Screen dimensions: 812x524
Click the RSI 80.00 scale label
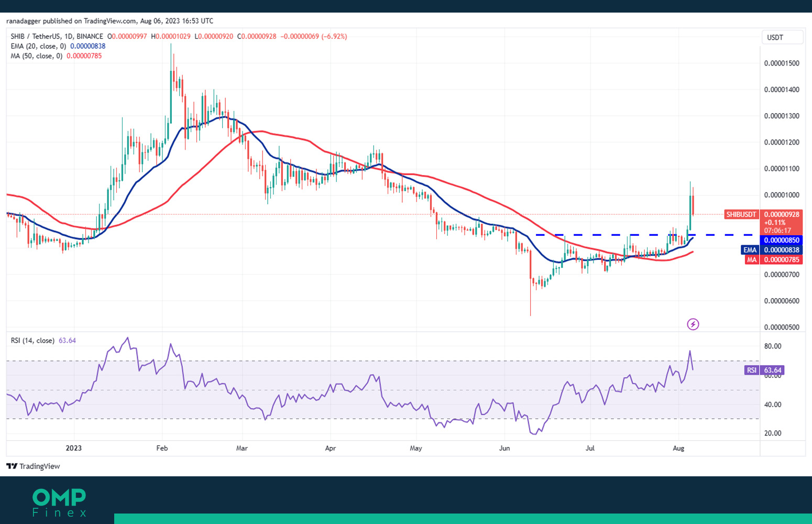773,346
